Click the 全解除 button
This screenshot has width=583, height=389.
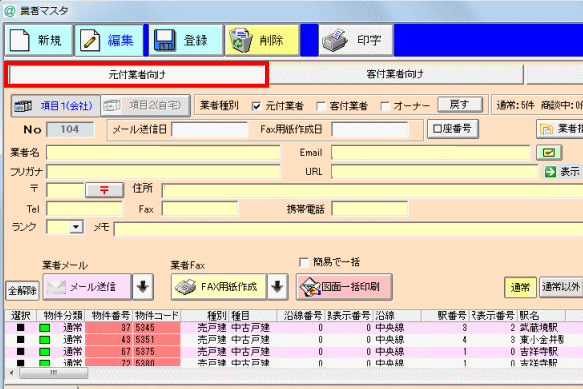pos(22,290)
